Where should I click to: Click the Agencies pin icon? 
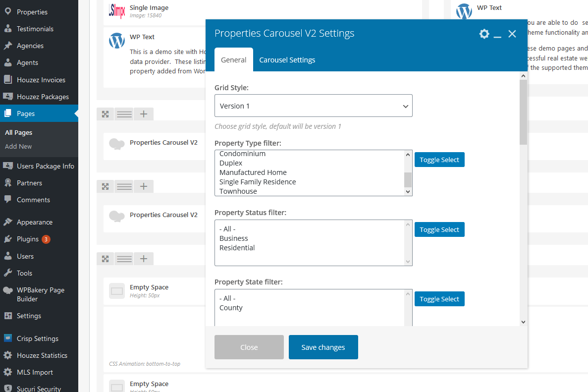8,46
